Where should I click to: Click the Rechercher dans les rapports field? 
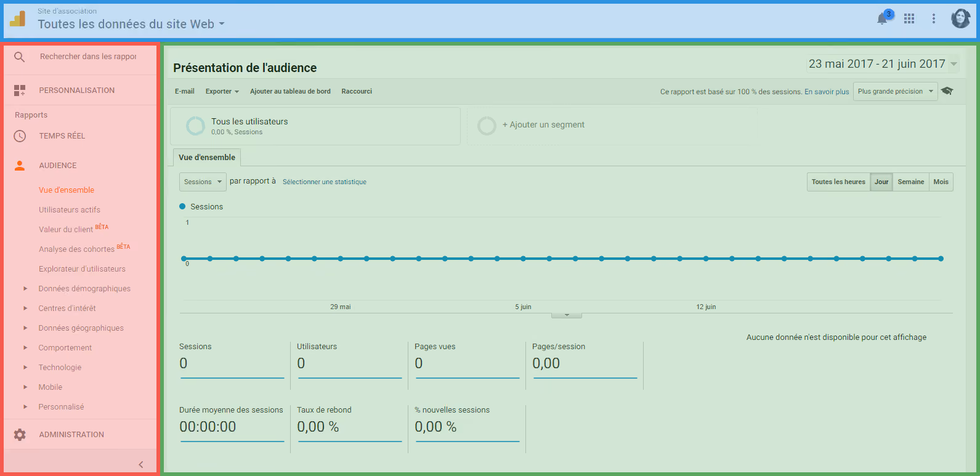88,57
